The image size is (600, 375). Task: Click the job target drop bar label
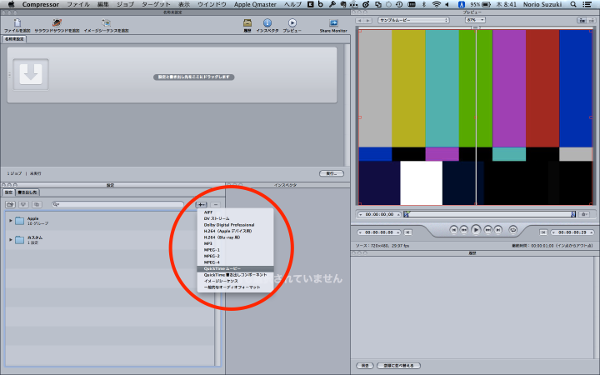pos(194,77)
